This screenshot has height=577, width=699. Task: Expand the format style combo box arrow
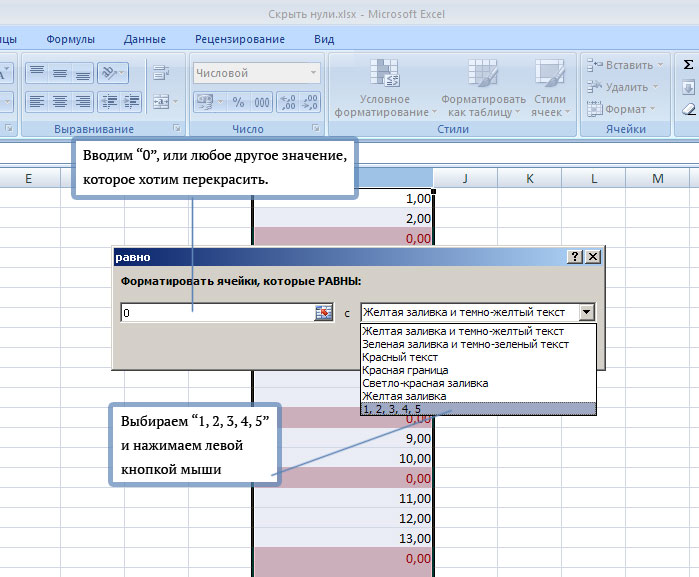pyautogui.click(x=587, y=312)
